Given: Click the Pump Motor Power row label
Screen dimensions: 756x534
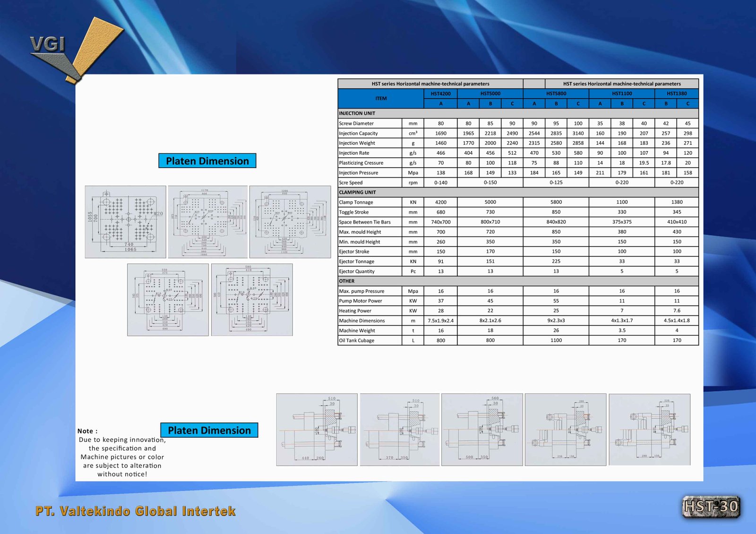Looking at the screenshot, I should [x=361, y=301].
